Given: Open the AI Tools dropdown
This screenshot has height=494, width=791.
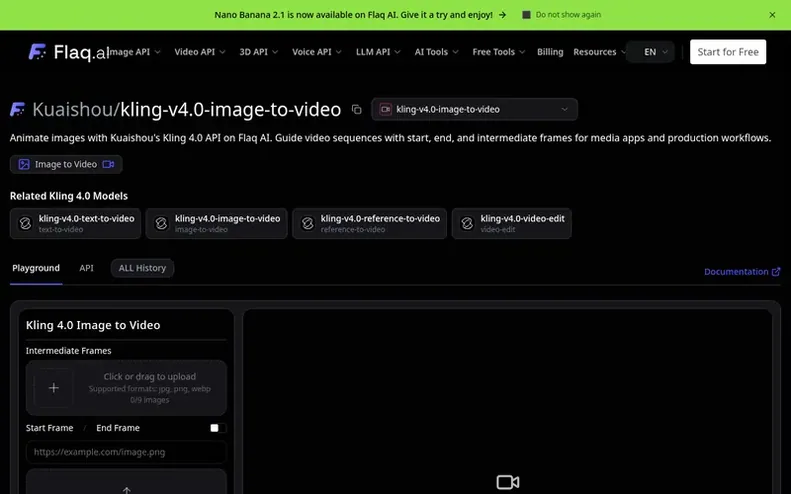Looking at the screenshot, I should point(436,51).
